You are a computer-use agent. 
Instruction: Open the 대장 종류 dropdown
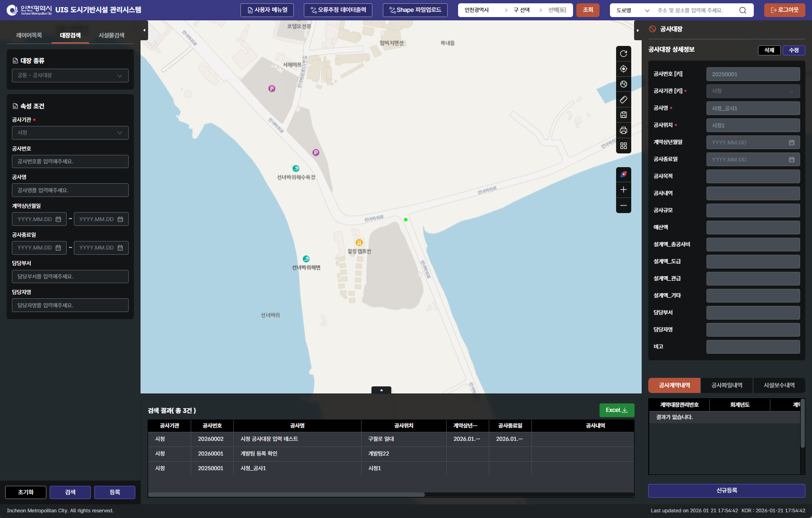[70, 76]
